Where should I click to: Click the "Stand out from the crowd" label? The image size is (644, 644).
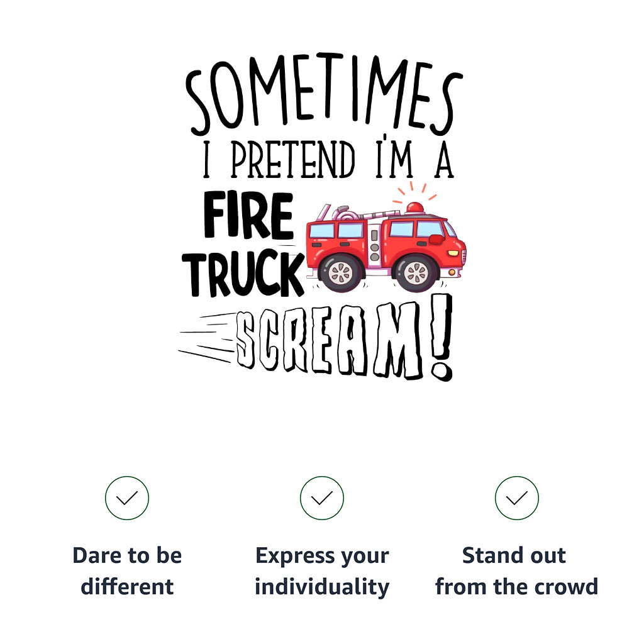(x=516, y=571)
